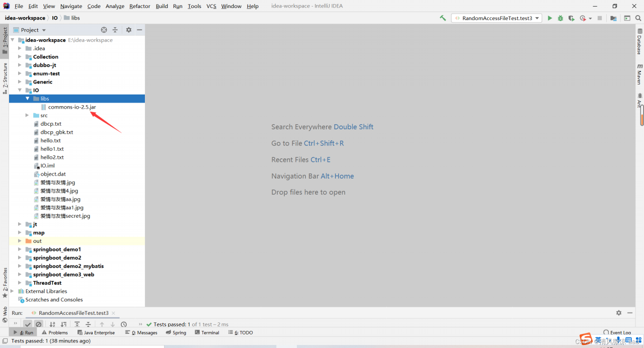
Task: Open the Event Log button
Action: (617, 332)
